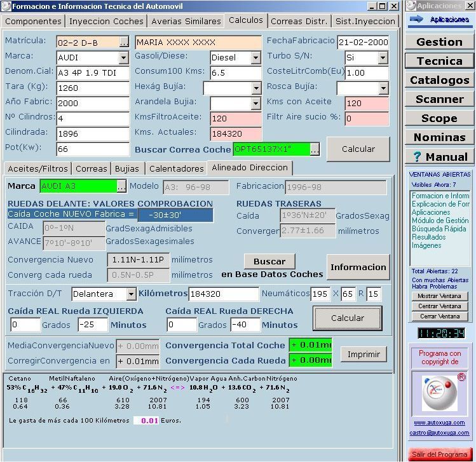
Task: Expand the Tracción D/T Delantera dropdown
Action: (131, 294)
